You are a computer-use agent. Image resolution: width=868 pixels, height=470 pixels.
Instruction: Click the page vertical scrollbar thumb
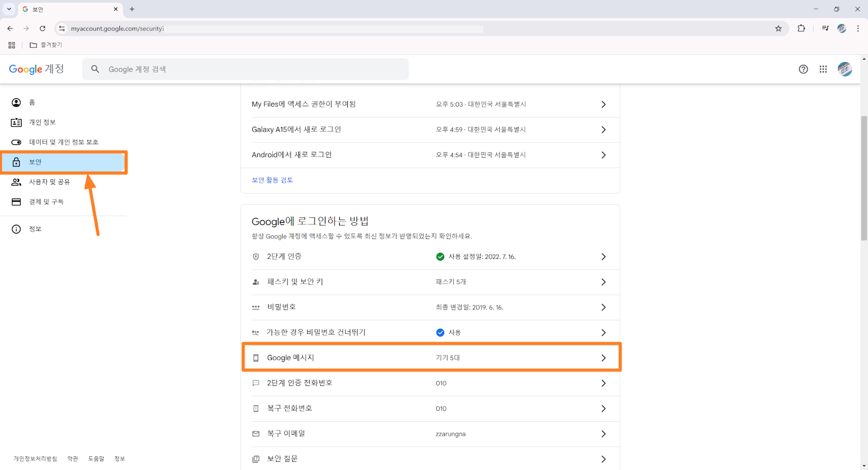(864, 178)
